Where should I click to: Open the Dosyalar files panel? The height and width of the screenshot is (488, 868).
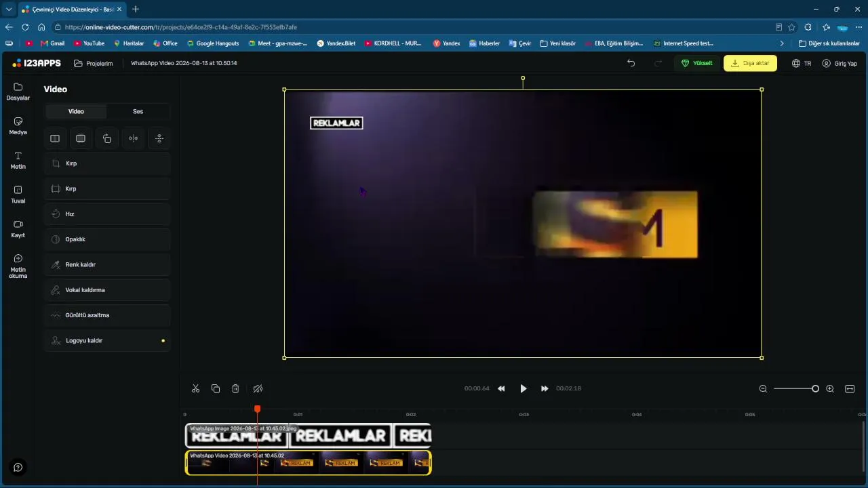pyautogui.click(x=18, y=91)
